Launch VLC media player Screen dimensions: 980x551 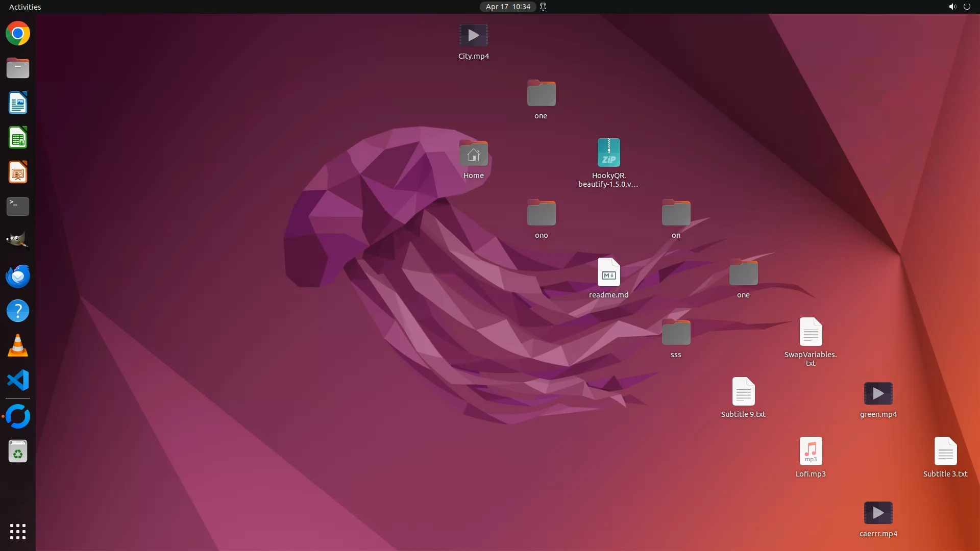pos(18,346)
